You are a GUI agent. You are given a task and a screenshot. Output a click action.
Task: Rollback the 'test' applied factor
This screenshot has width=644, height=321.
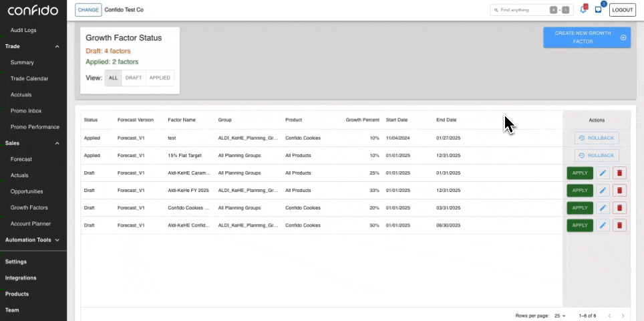click(597, 138)
